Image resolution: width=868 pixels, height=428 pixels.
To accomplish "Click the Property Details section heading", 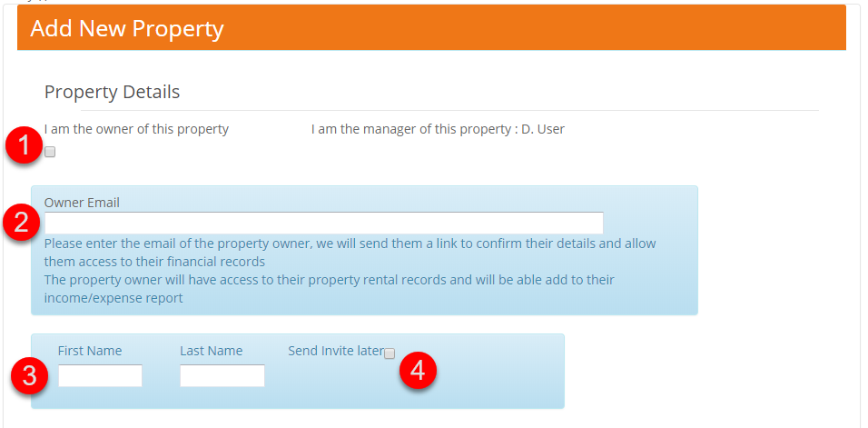I will (x=112, y=92).
